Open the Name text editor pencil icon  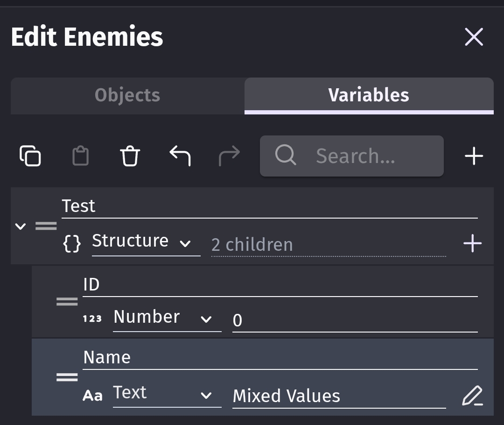[x=472, y=396]
